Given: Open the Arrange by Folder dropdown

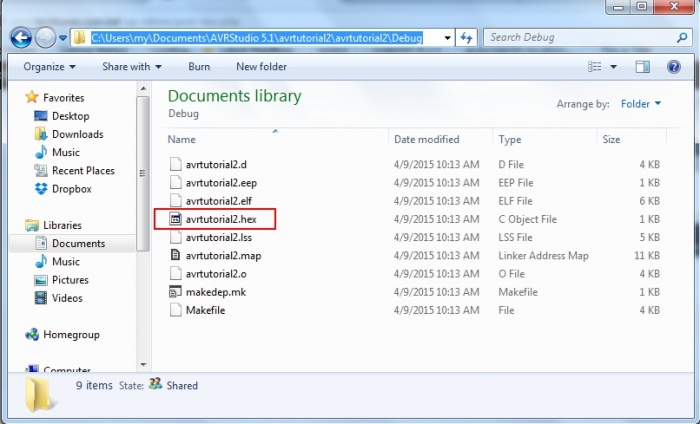Looking at the screenshot, I should (641, 104).
